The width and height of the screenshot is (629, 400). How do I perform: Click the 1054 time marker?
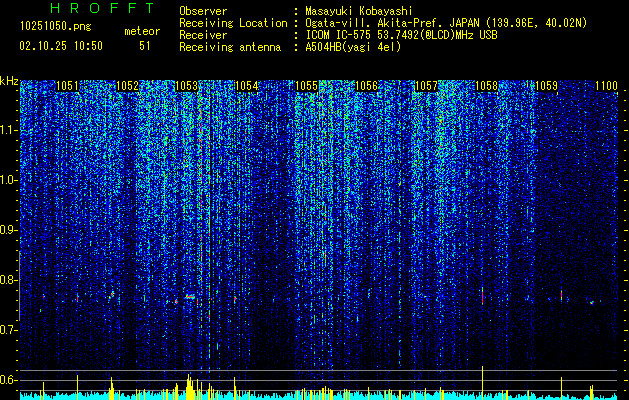coord(247,86)
